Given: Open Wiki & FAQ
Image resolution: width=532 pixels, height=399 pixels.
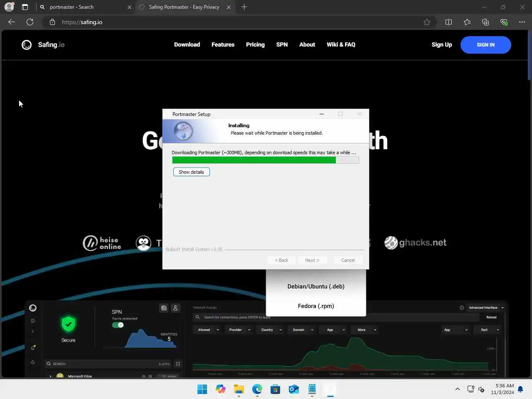Looking at the screenshot, I should click(341, 44).
